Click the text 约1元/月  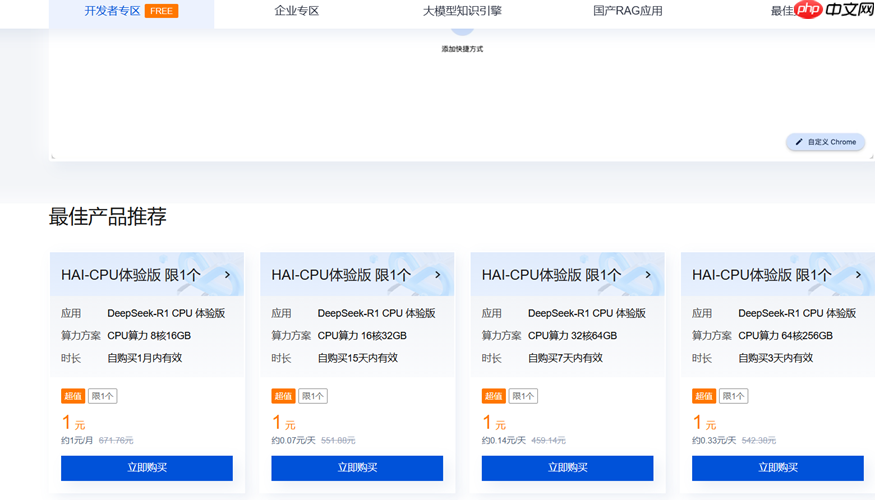click(x=77, y=440)
